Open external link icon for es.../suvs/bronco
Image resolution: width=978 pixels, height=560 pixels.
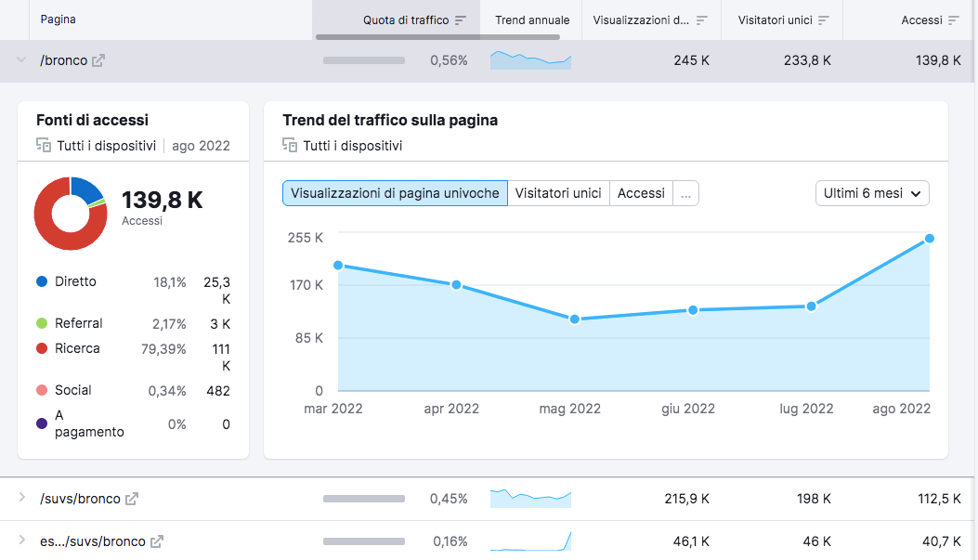tap(157, 541)
